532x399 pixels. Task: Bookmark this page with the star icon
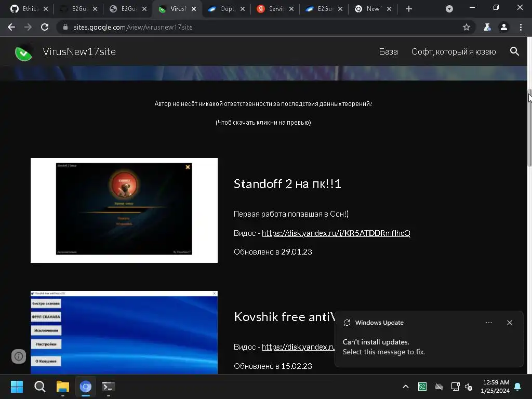click(467, 27)
